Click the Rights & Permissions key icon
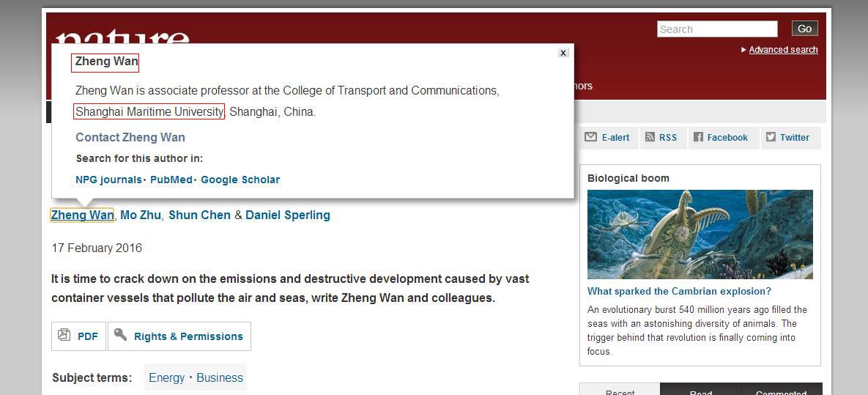Screen dimensions: 868x395 point(120,336)
